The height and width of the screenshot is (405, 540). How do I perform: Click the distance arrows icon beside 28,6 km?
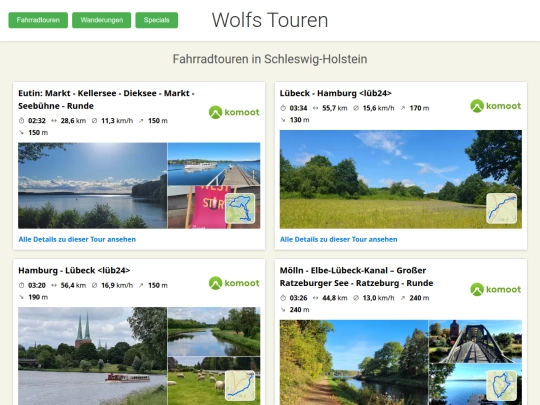(x=54, y=121)
